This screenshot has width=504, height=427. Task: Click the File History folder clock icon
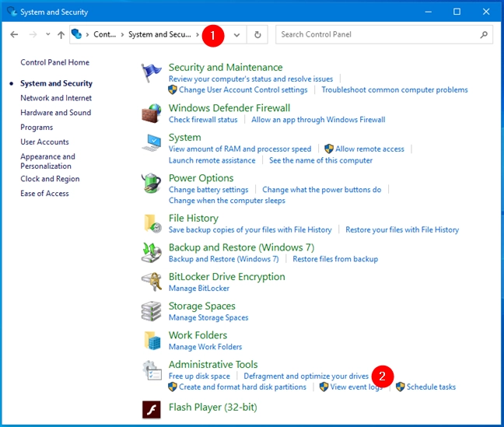152,223
